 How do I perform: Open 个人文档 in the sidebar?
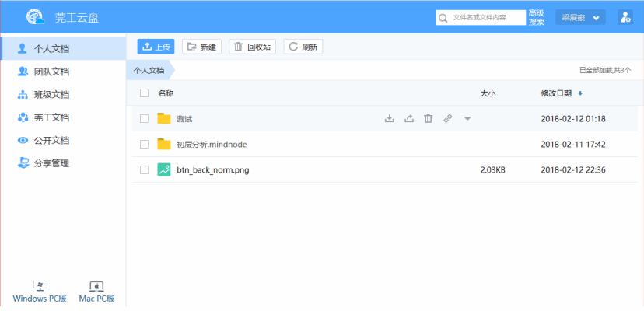pos(63,49)
